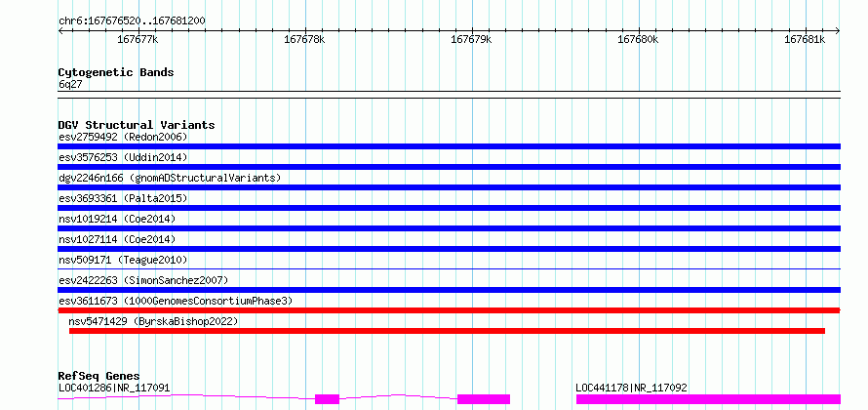Click red esv3611673 1000Genomes variant bar
Screen dimensions: 868x410
pyautogui.click(x=449, y=310)
